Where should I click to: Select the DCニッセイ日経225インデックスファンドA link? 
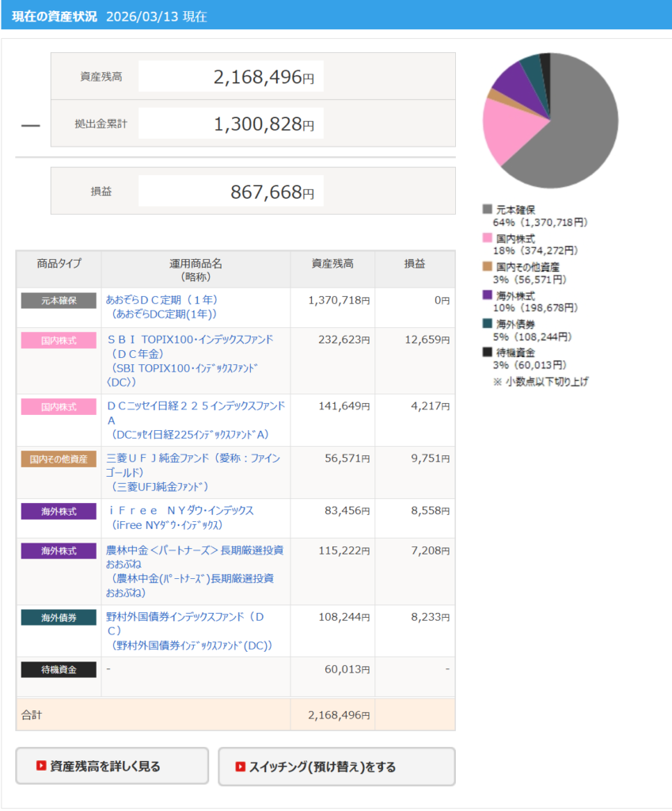click(196, 405)
